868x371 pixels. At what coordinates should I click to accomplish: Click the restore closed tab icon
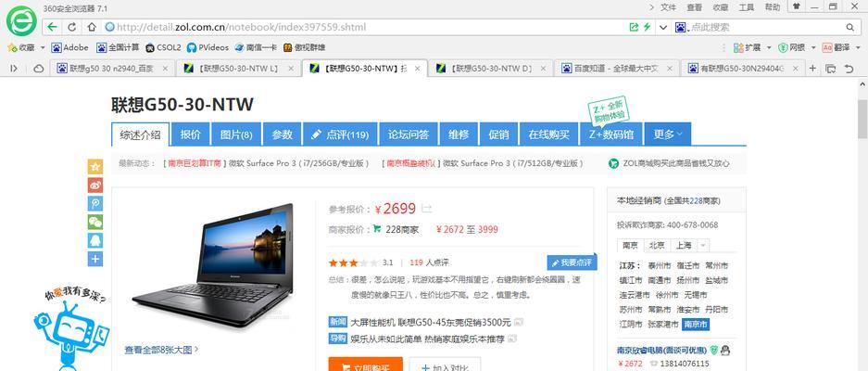click(x=849, y=69)
